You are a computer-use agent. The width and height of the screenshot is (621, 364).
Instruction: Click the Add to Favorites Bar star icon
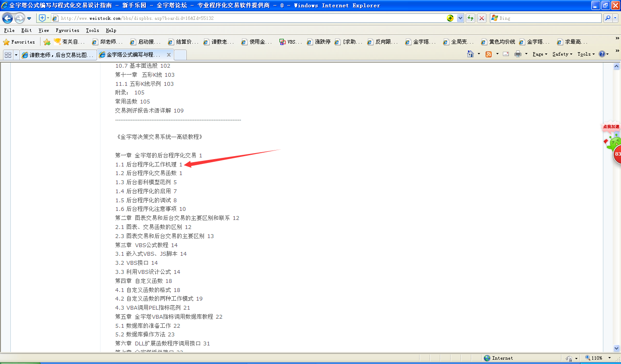point(47,42)
